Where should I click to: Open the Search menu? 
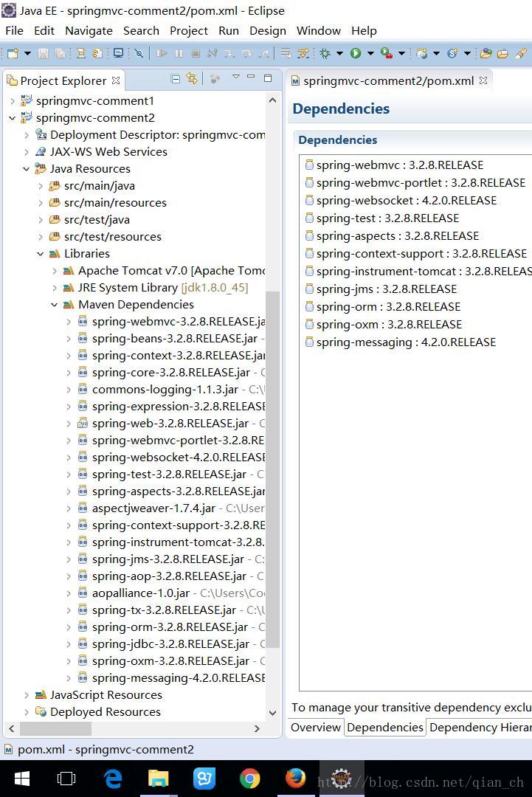point(141,31)
